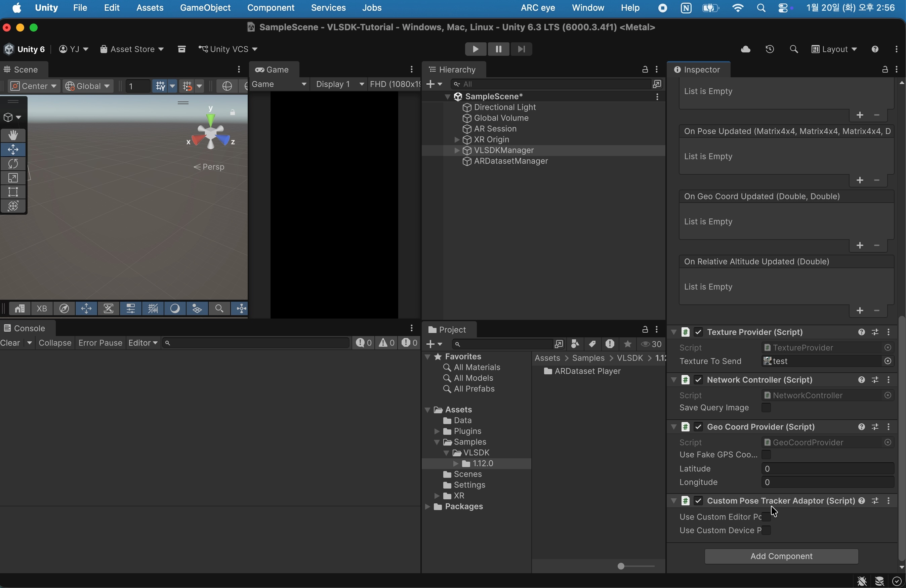Expand the XR Origin hierarchy item
Viewport: 906px width, 588px height.
point(456,140)
